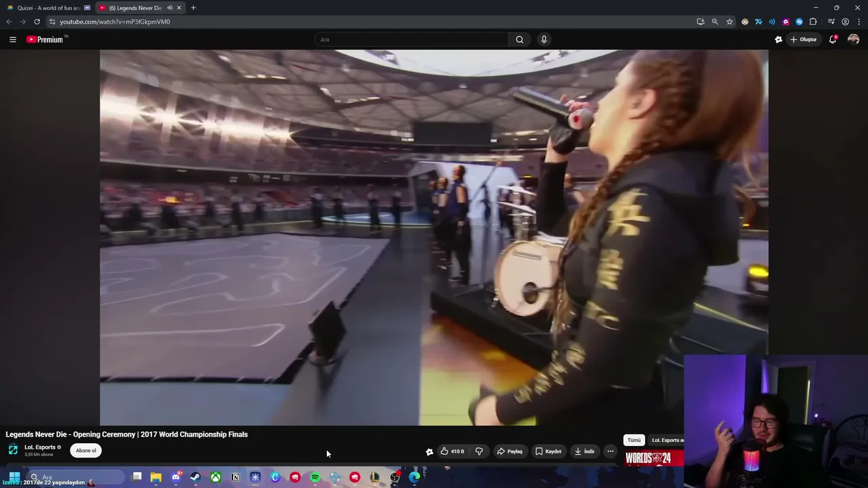Click into the YouTube Ara search field
The width and height of the screenshot is (868, 488).
pos(412,39)
